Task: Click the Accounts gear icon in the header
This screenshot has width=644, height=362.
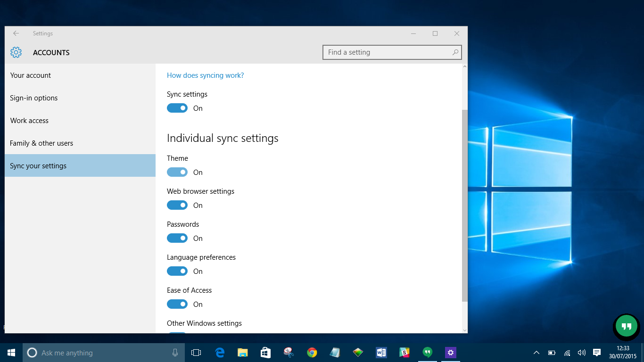Action: (16, 52)
